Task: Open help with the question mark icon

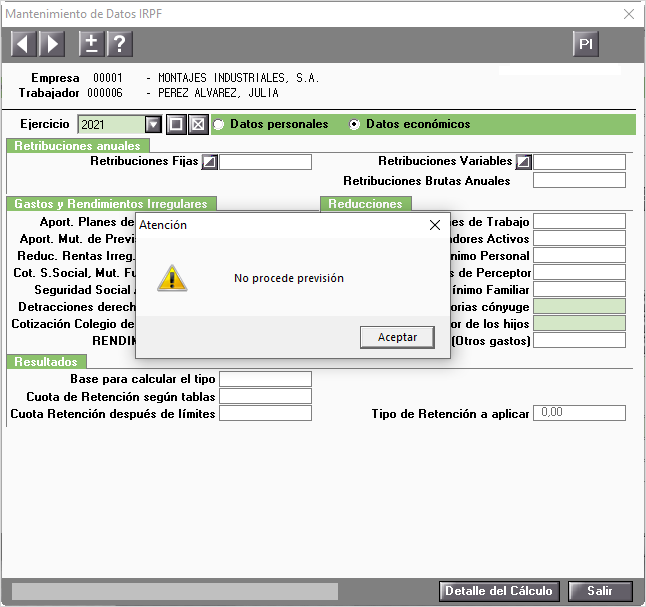Action: tap(120, 44)
